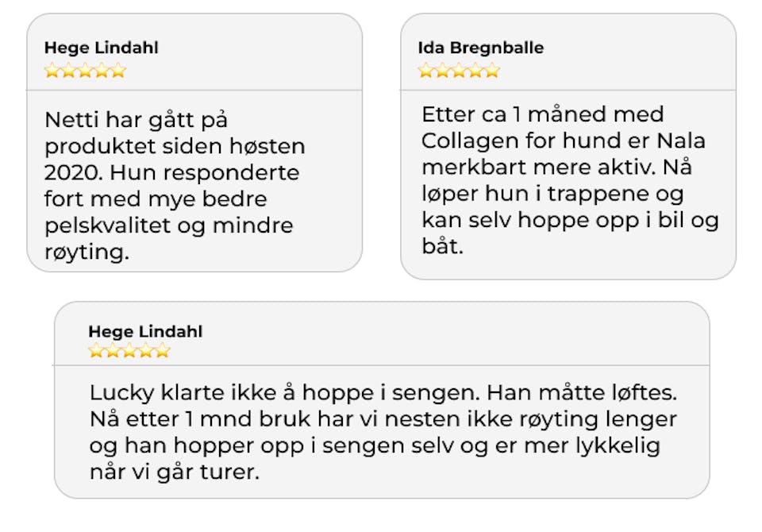The image size is (762, 532).
Task: Click the first star on the Lucky review
Action: coord(96,351)
